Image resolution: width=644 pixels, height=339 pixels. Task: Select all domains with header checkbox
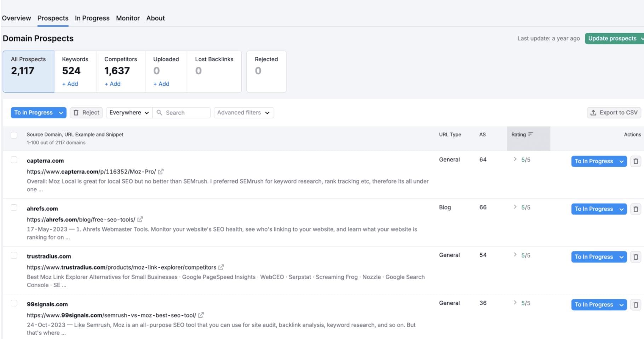tap(14, 135)
